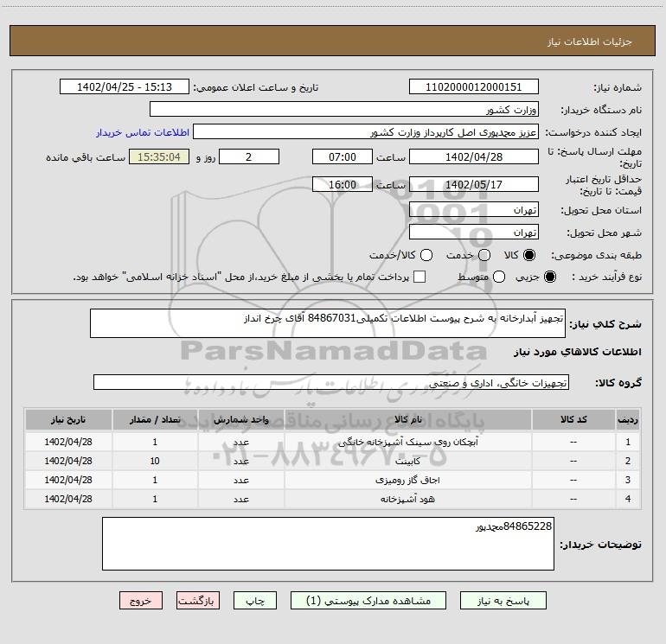Click the گروه کالا field
Screen dimensions: 666x644
point(330,382)
